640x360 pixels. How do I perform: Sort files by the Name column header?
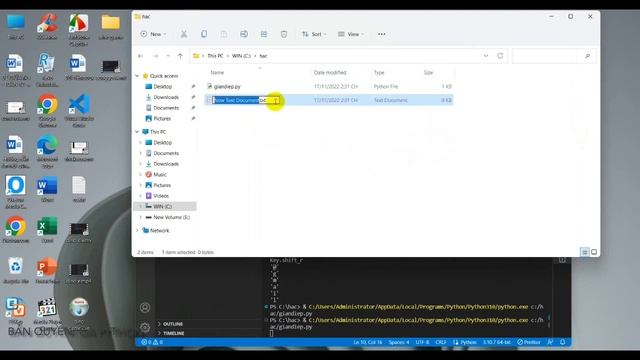point(217,73)
